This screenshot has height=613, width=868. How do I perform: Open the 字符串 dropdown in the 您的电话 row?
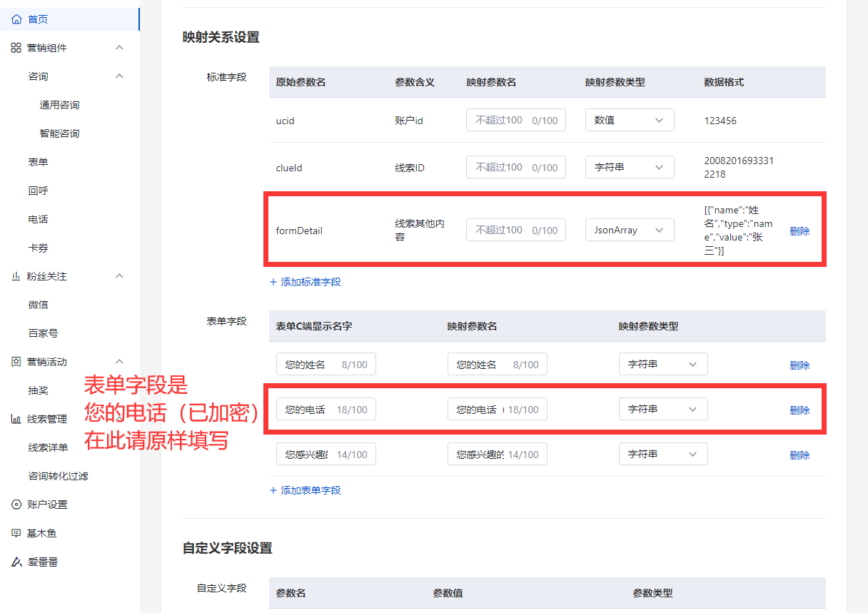point(662,409)
